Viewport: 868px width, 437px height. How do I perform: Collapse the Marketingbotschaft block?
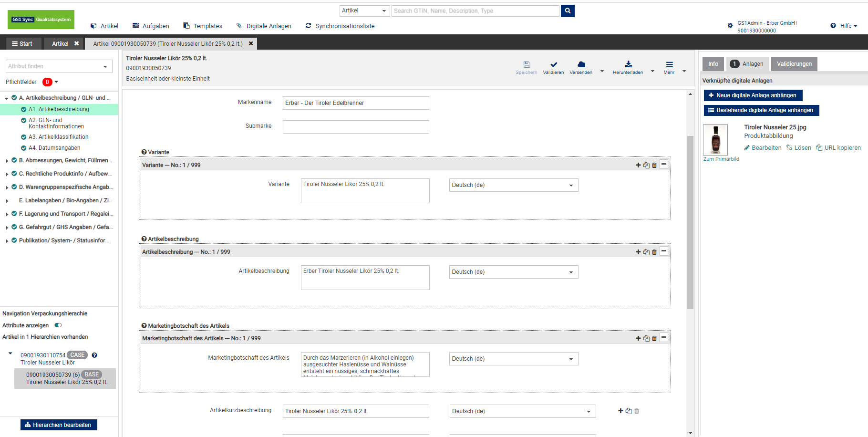coord(664,338)
